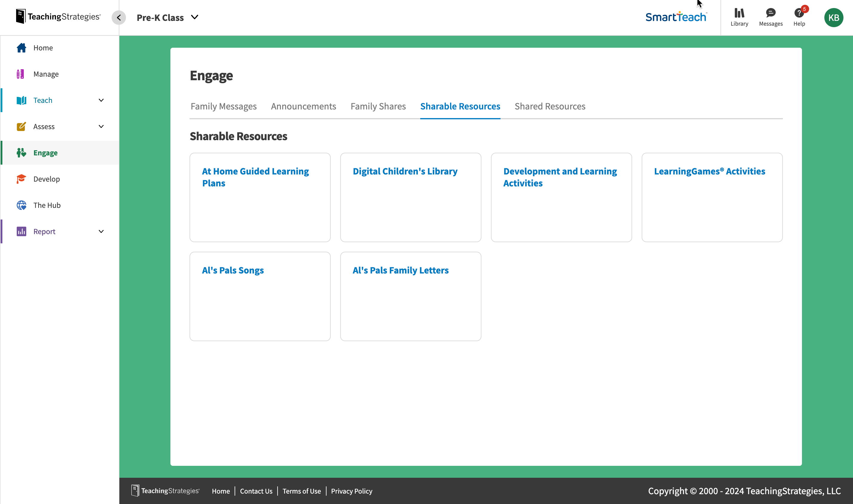The image size is (853, 504).
Task: Open the Digital Children's Library resource
Action: [x=405, y=171]
